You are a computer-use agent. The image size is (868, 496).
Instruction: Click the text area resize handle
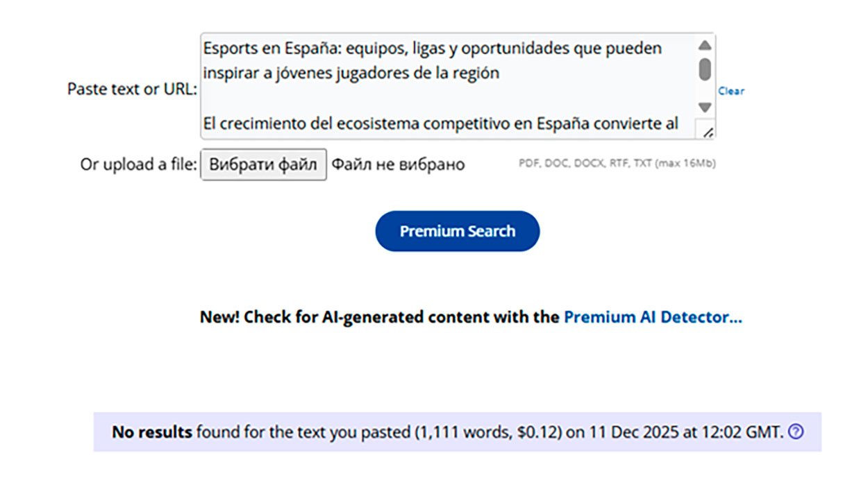pos(706,130)
